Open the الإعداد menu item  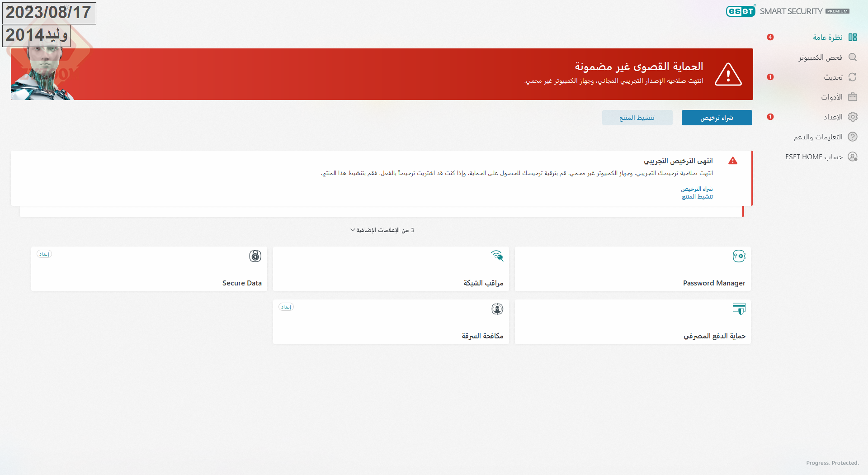tap(833, 117)
